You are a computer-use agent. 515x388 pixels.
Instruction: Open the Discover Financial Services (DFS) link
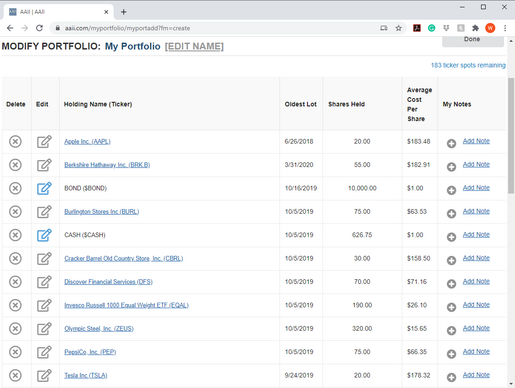108,282
